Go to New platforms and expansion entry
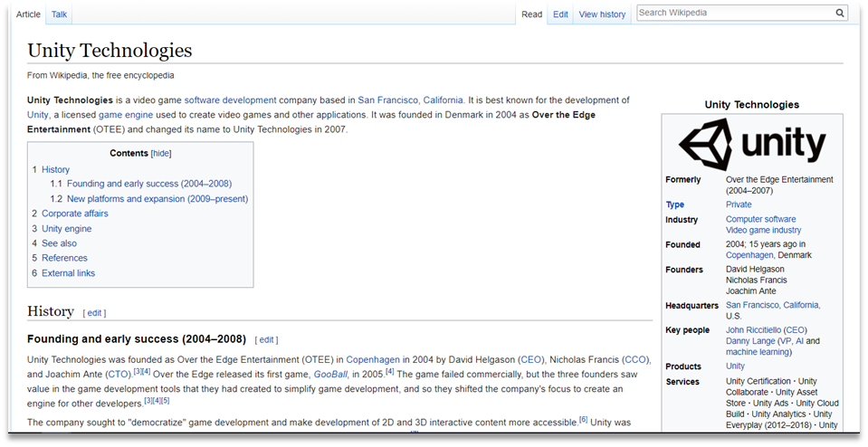The height and width of the screenshot is (447, 868). pyautogui.click(x=157, y=198)
